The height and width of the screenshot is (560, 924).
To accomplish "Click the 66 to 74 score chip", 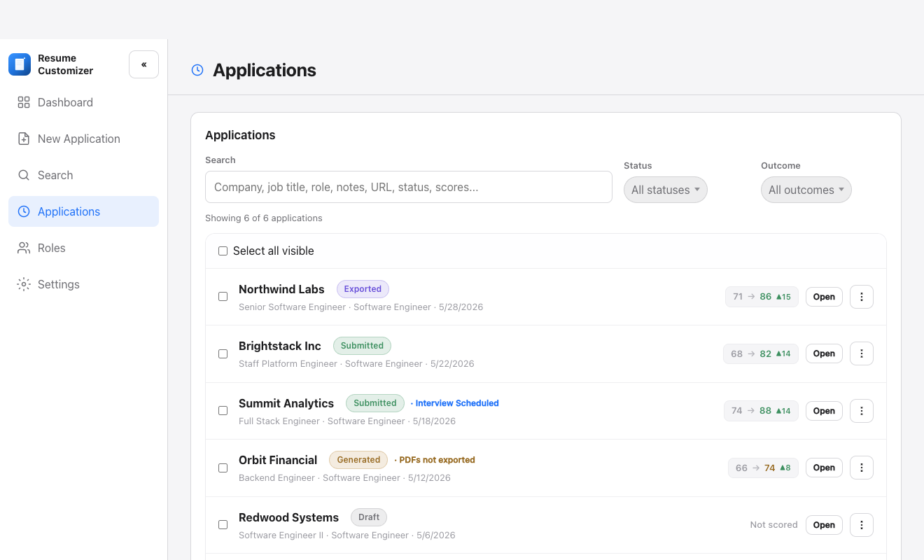I will pos(763,468).
